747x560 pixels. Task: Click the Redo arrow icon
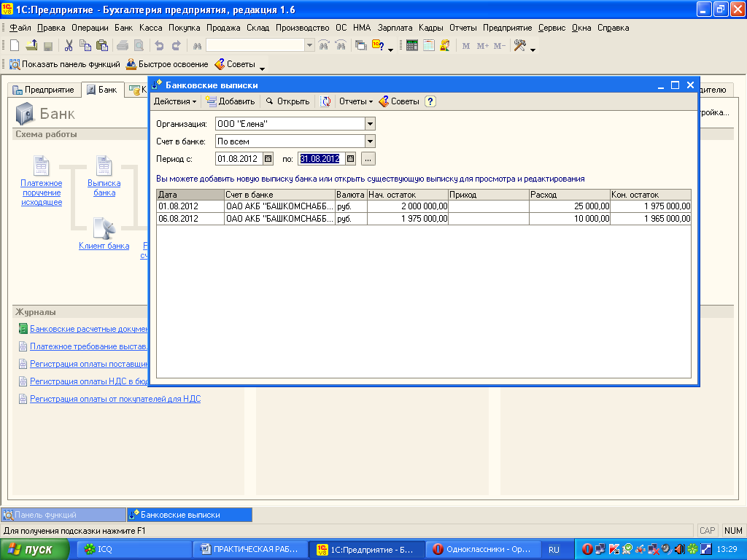[x=176, y=46]
